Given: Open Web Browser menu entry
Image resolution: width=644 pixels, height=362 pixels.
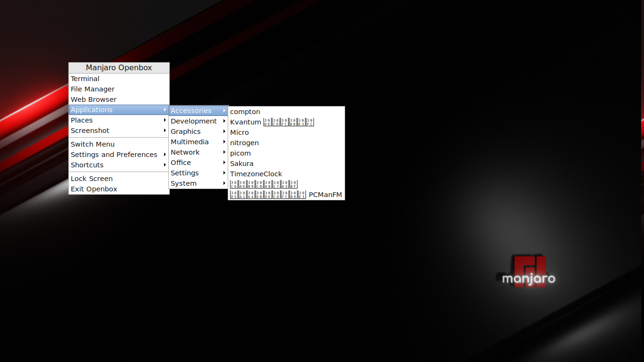Looking at the screenshot, I should [119, 99].
